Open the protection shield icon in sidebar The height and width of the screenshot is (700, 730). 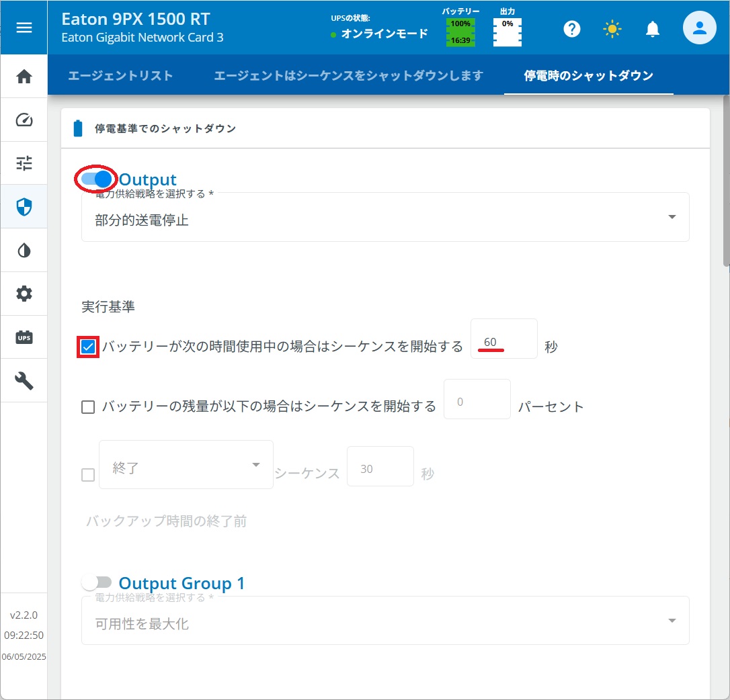click(x=24, y=207)
